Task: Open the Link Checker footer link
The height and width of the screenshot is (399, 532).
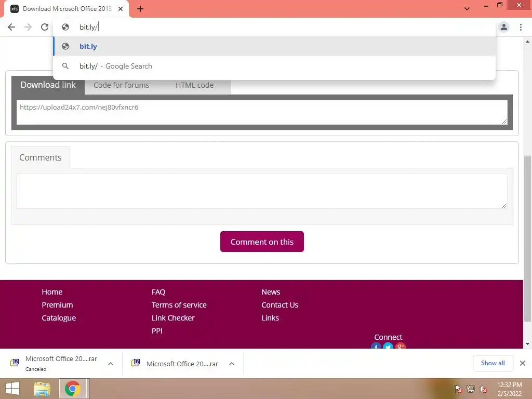Action: click(173, 318)
